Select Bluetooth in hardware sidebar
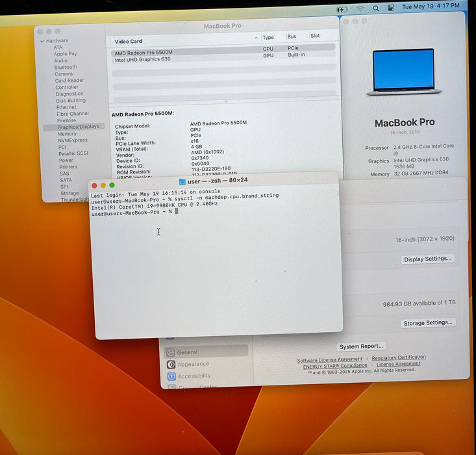Image resolution: width=476 pixels, height=455 pixels. click(x=66, y=67)
